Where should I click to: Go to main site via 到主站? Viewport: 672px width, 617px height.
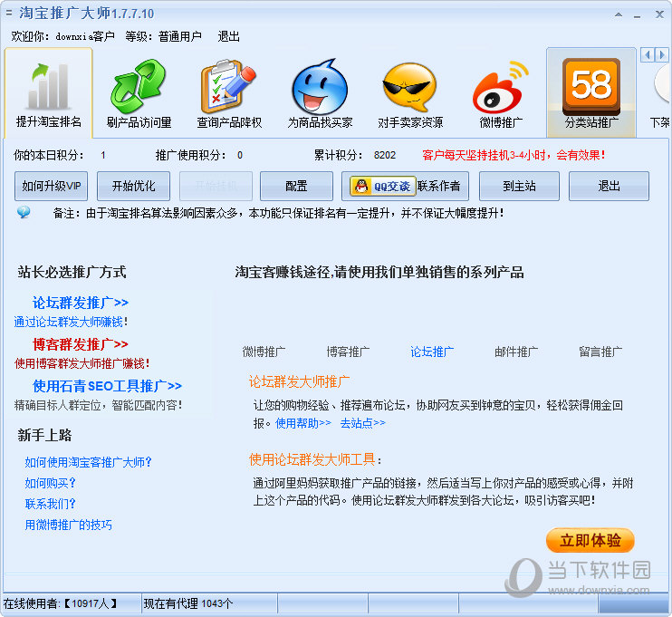pos(519,186)
